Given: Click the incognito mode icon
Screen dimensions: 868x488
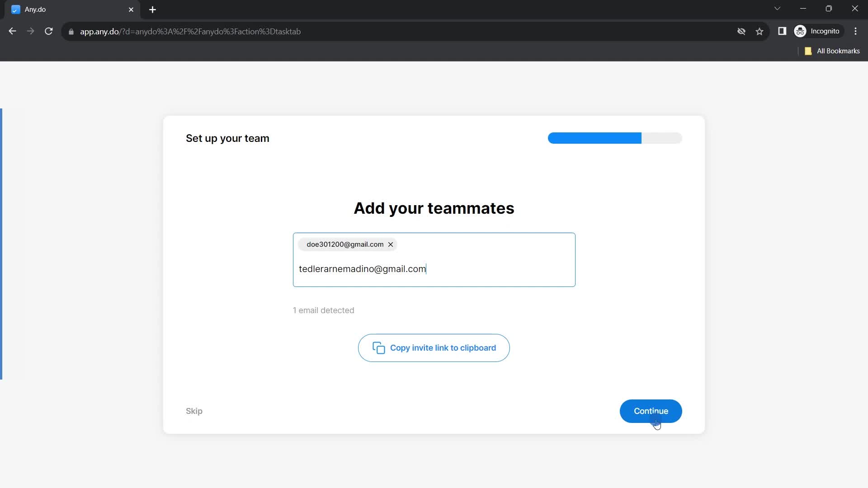Looking at the screenshot, I should click(801, 31).
